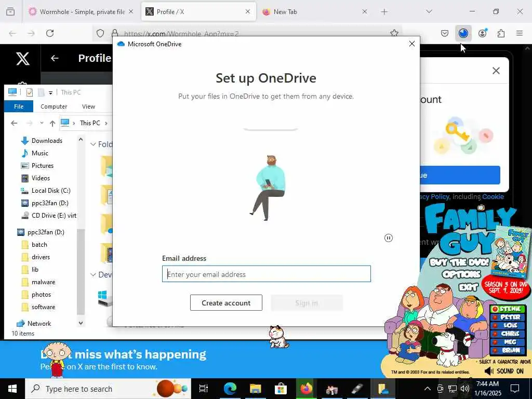Pause the OneDrive animation
The width and height of the screenshot is (532, 399).
389,238
